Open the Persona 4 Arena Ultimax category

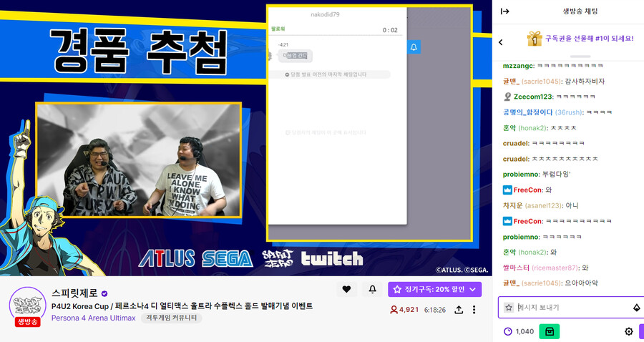pos(93,318)
